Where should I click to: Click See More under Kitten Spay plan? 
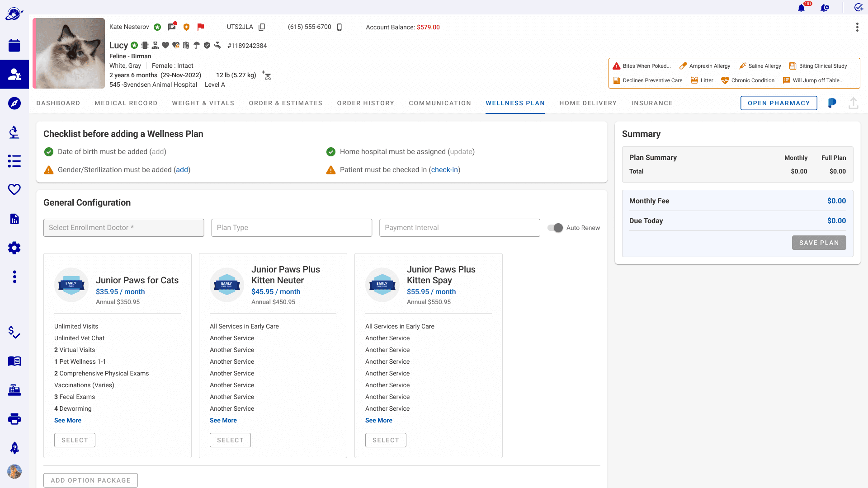pos(378,420)
